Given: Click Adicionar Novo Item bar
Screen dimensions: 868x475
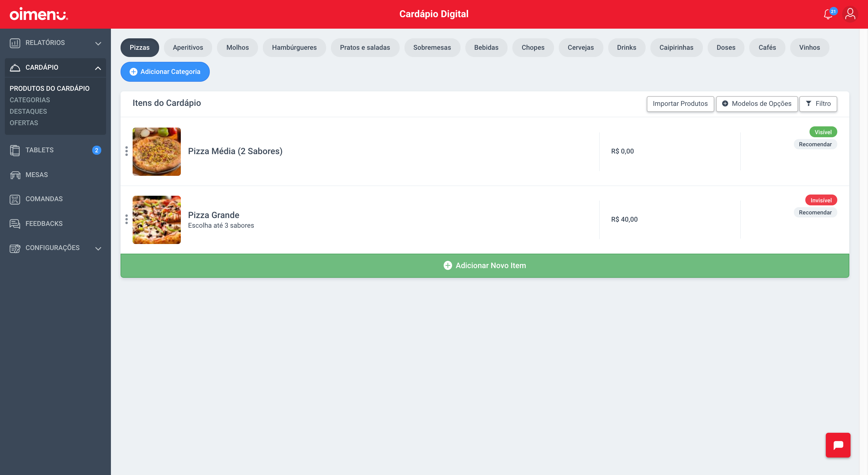Looking at the screenshot, I should pos(485,265).
